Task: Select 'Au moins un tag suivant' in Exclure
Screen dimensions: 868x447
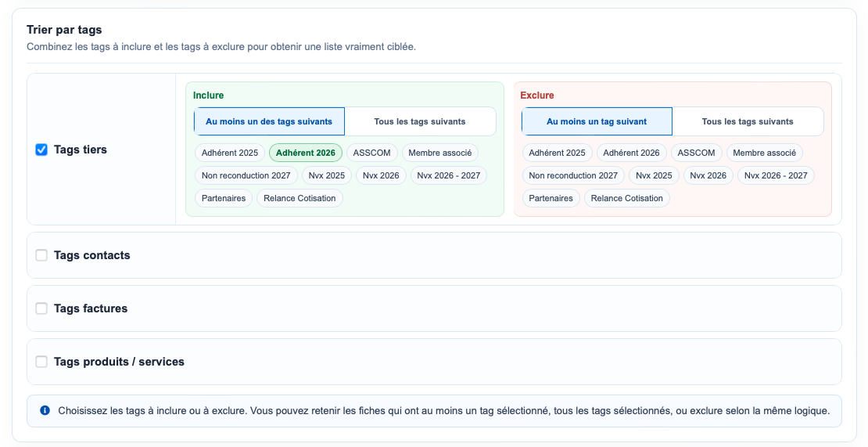Action: 597,121
